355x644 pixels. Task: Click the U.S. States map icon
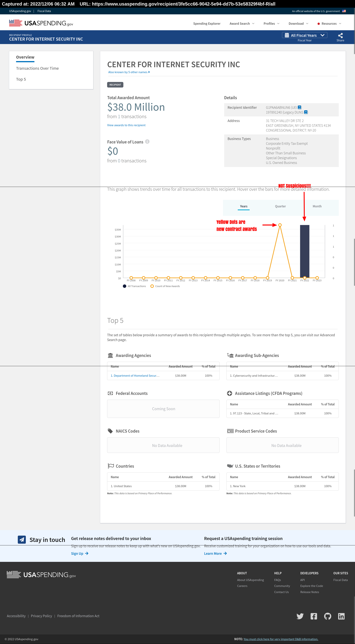[230, 466]
